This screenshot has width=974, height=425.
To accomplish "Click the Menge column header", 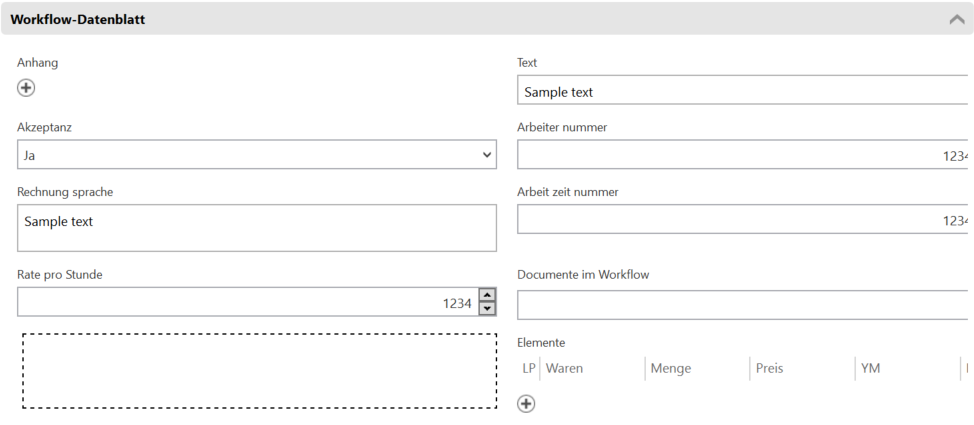I will (670, 369).
